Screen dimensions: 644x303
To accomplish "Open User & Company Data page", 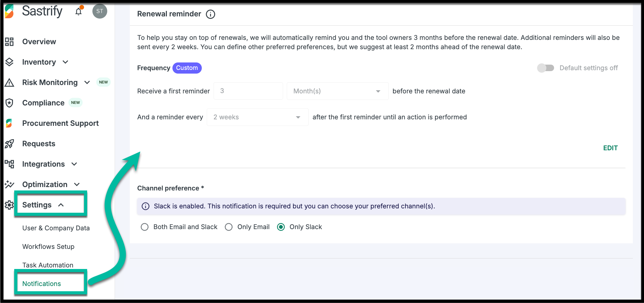I will 56,228.
